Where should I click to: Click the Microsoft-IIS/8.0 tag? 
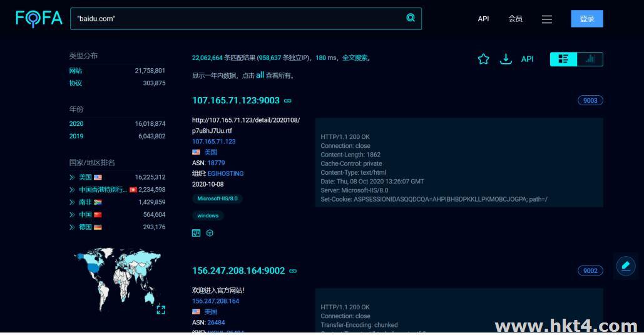tap(217, 198)
